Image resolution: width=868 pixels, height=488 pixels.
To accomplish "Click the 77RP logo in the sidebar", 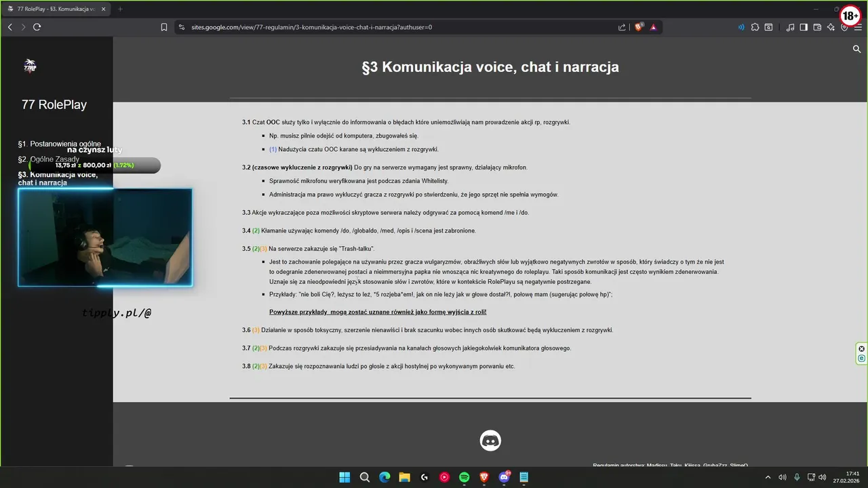I will 30,66.
